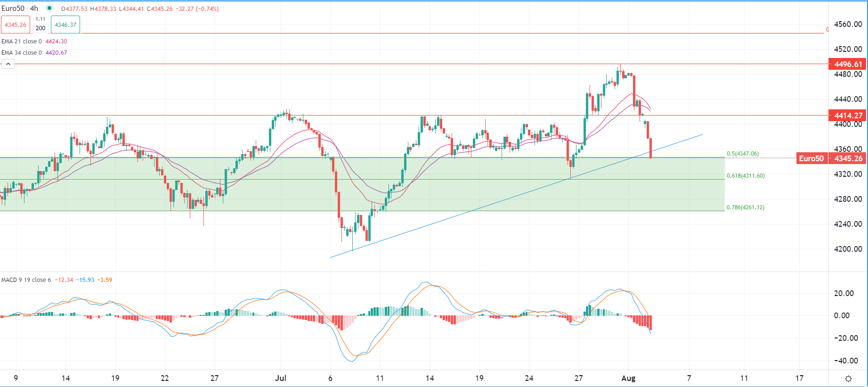This screenshot has width=868, height=387.
Task: Open chart settings gear at bottom right
Action: pyautogui.click(x=848, y=379)
